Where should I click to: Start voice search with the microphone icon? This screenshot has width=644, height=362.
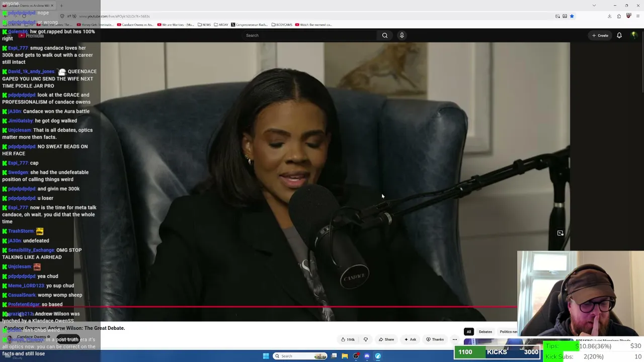(401, 35)
